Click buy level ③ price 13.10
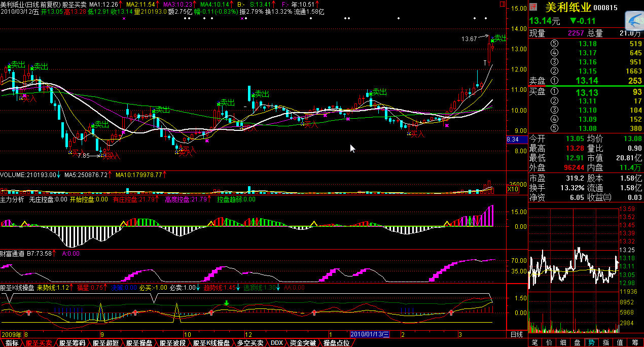The width and height of the screenshot is (644, 347). coord(588,110)
